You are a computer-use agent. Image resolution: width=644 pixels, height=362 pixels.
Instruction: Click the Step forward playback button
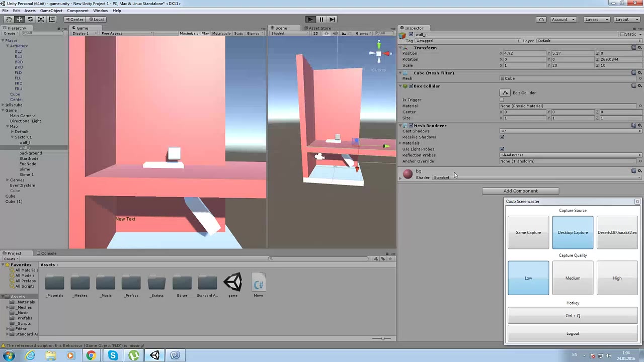coord(332,19)
